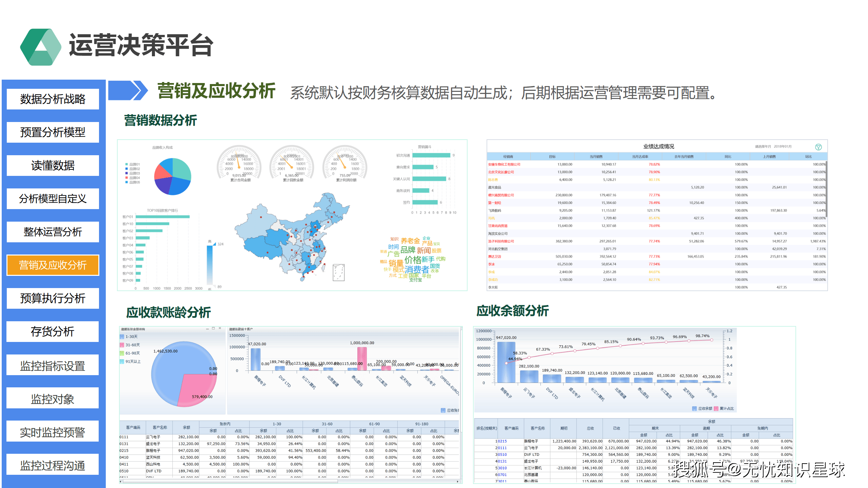
Task: Click the 品牌01 legend marker
Action: click(x=126, y=164)
